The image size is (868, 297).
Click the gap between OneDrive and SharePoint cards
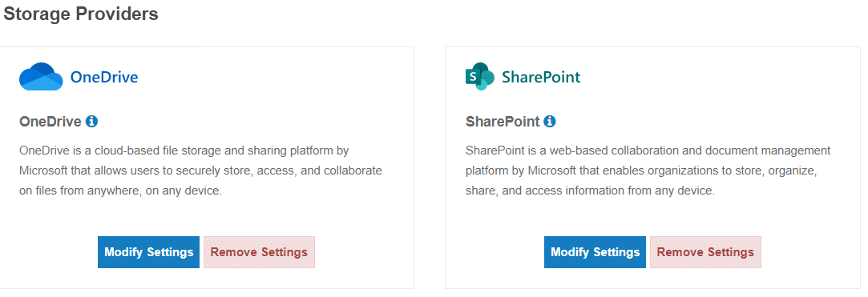tap(430, 167)
